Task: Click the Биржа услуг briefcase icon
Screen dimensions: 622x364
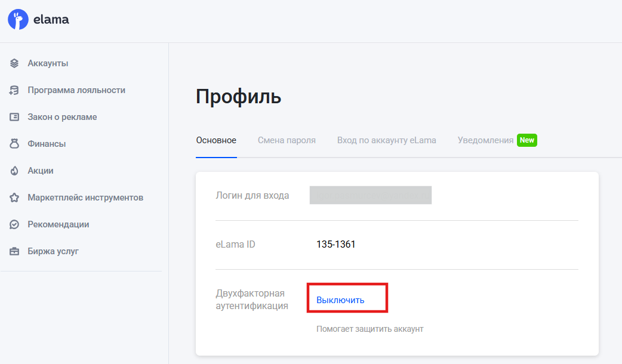Action: pos(14,251)
